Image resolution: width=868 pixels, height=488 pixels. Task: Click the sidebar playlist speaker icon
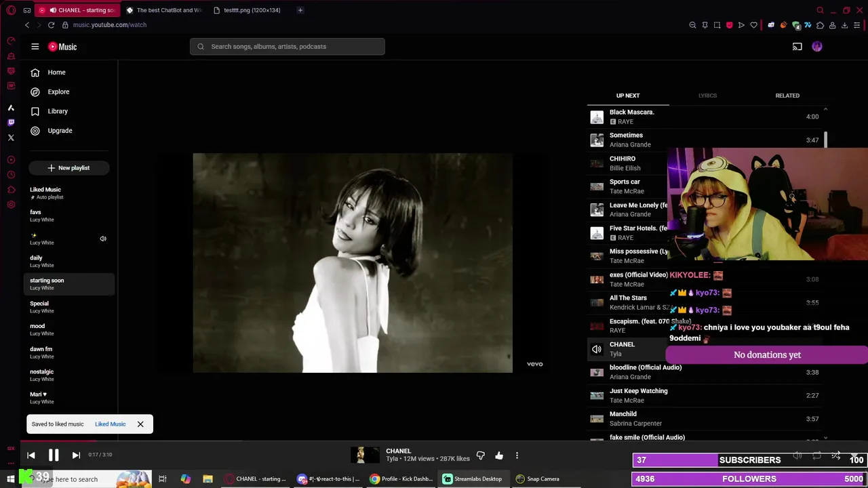pyautogui.click(x=103, y=239)
